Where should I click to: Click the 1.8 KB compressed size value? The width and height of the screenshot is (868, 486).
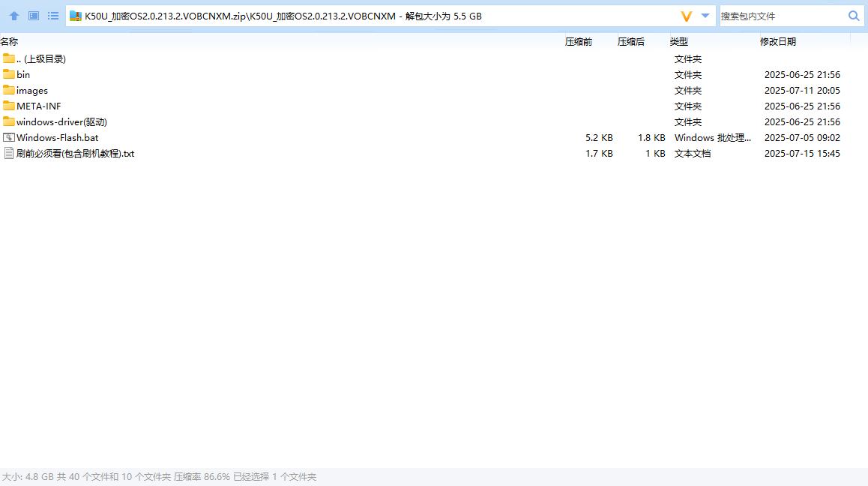coord(651,137)
